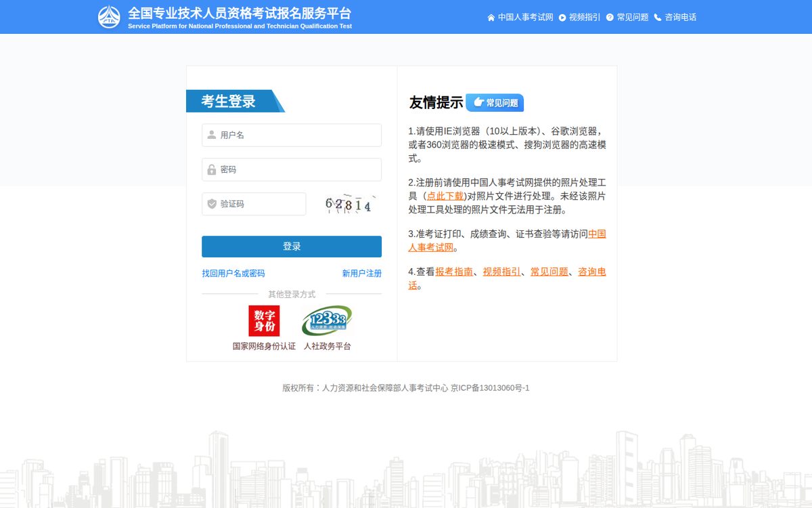This screenshot has width=812, height=508.
Task: Open 找回用户名或密码 link
Action: click(233, 274)
